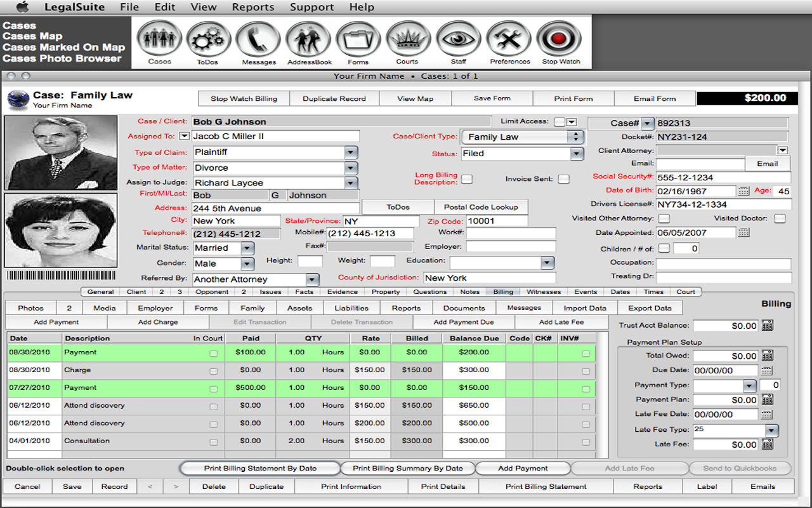Viewport: 812px width, 508px height.
Task: Click the Postal Code Lookup button
Action: click(x=481, y=207)
